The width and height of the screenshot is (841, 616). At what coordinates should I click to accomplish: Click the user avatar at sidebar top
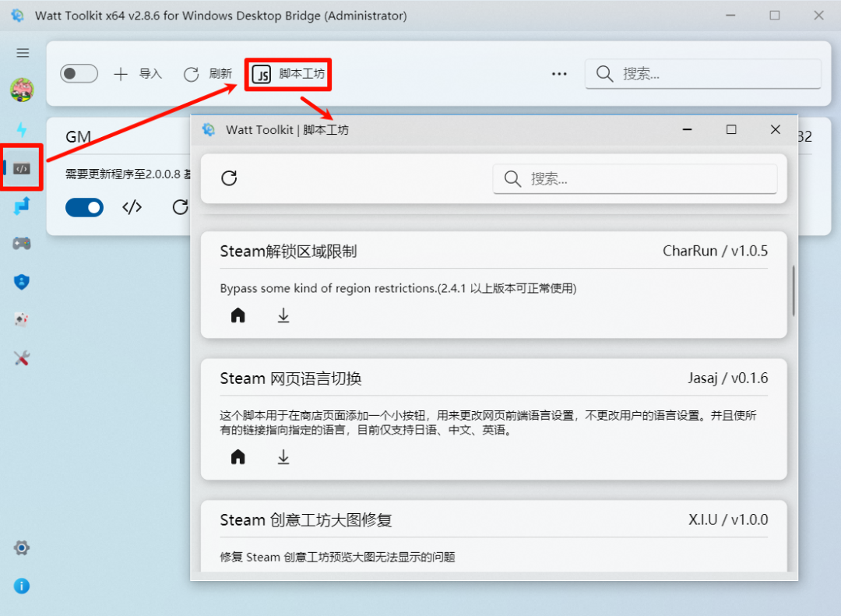tap(21, 90)
